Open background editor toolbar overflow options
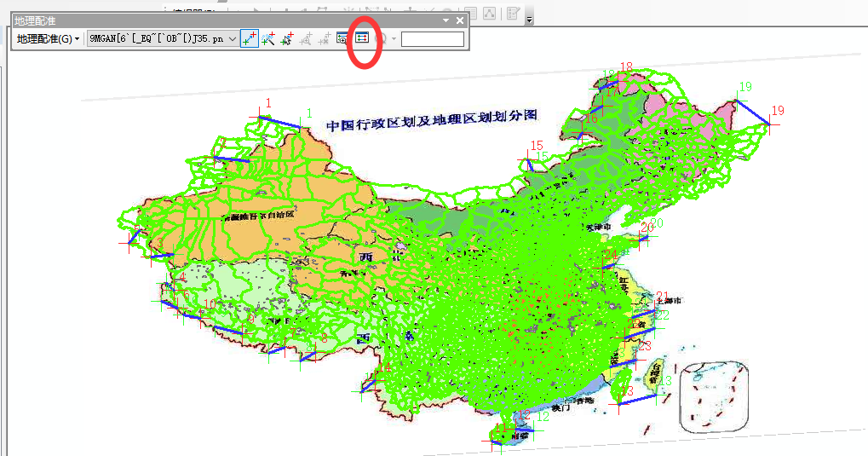The height and width of the screenshot is (456, 868). pyautogui.click(x=529, y=18)
